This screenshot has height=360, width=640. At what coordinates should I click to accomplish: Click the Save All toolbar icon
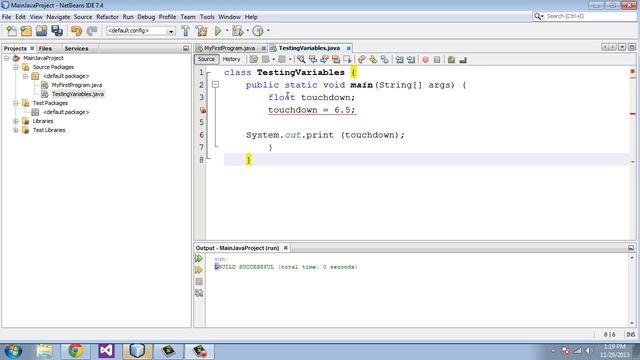pos(57,31)
